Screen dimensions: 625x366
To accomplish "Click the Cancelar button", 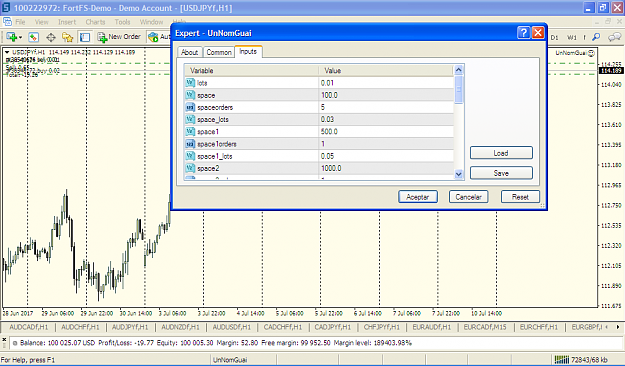I will tap(469, 197).
